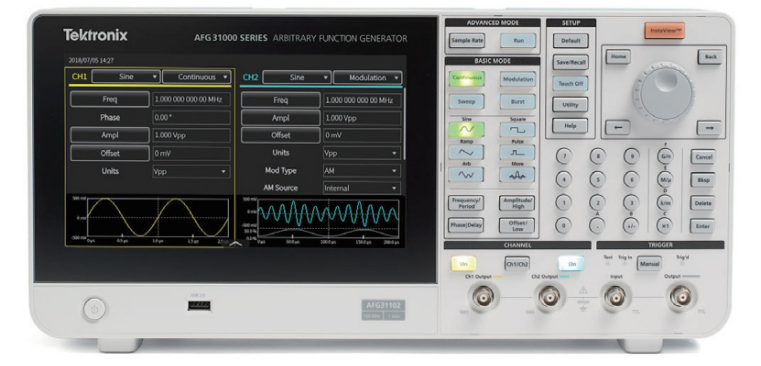The width and height of the screenshot is (761, 366).
Task: Open the CH2 Modulation mode dropdown
Action: [368, 78]
